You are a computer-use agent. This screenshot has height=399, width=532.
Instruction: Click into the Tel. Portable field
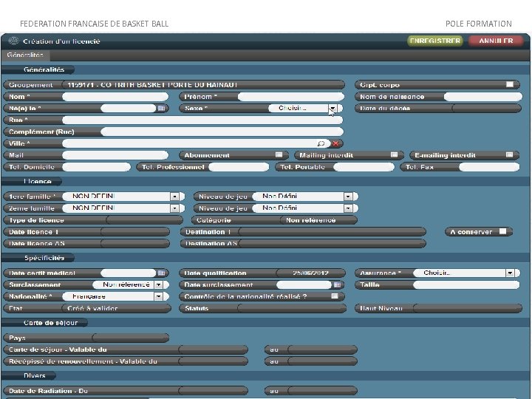coord(364,167)
